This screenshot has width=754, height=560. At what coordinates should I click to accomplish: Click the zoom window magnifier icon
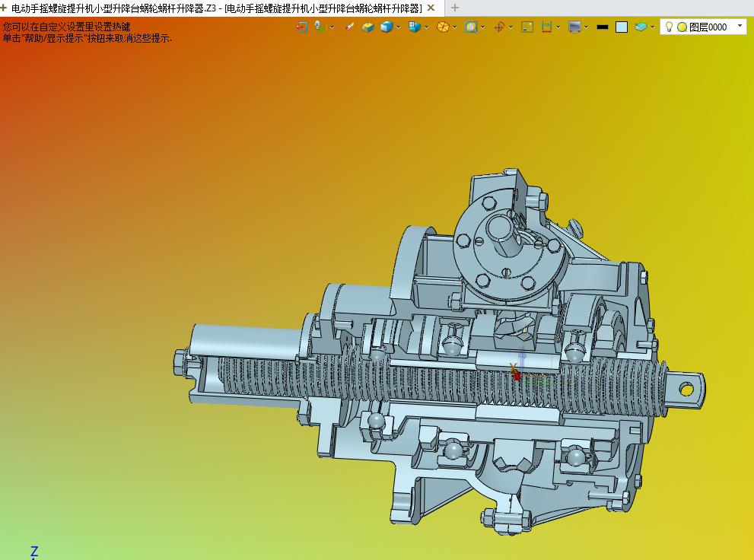[471, 27]
